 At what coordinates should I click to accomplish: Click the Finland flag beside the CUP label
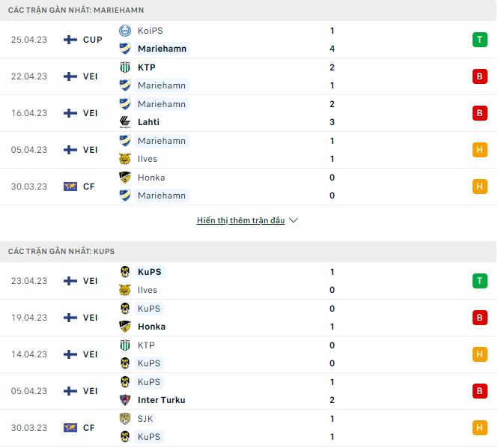pyautogui.click(x=70, y=40)
